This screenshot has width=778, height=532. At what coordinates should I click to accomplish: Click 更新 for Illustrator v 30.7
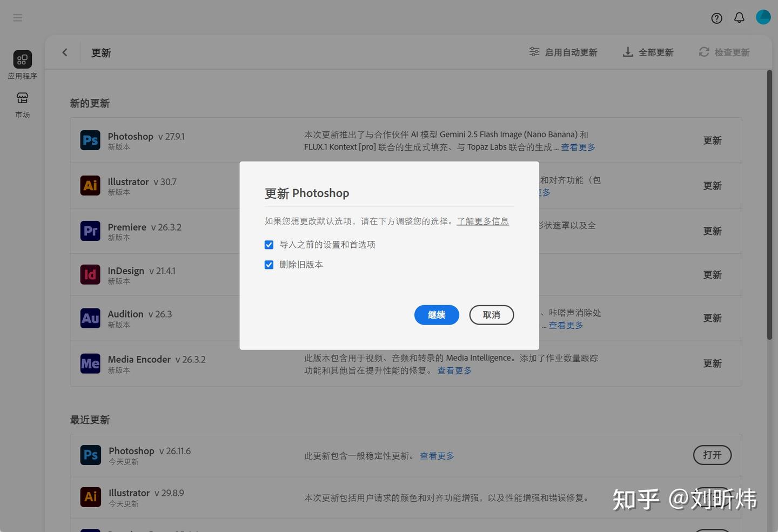pos(713,186)
